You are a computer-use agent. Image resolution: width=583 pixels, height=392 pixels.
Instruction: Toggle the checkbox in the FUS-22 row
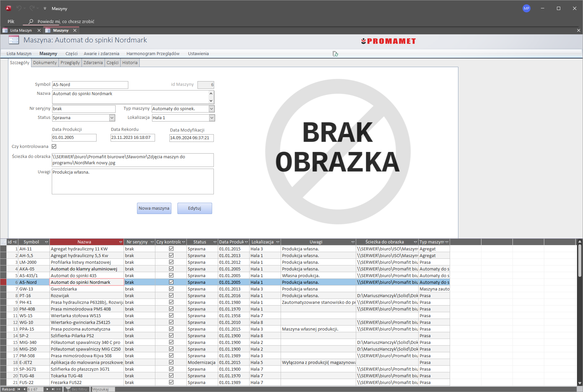point(171,382)
